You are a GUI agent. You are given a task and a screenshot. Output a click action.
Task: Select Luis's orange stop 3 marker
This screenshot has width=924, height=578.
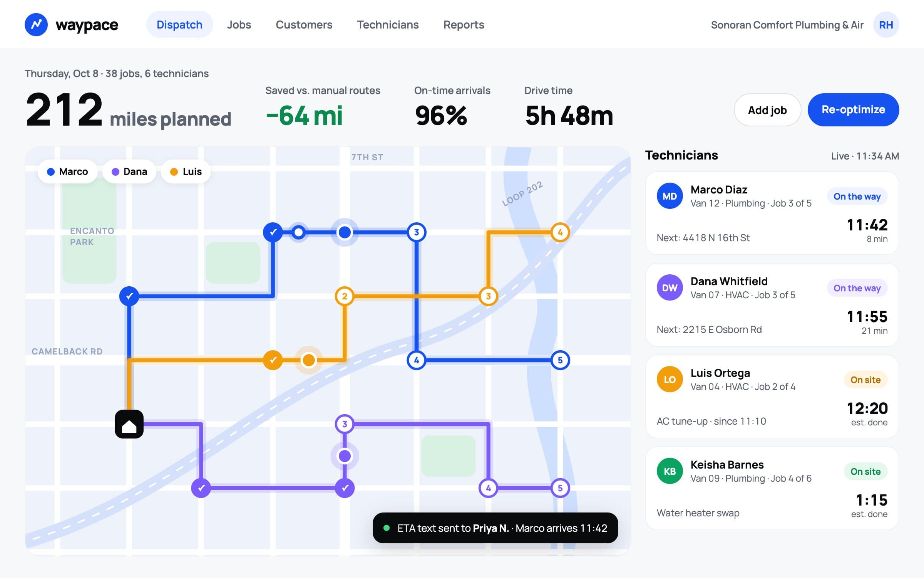(x=488, y=296)
